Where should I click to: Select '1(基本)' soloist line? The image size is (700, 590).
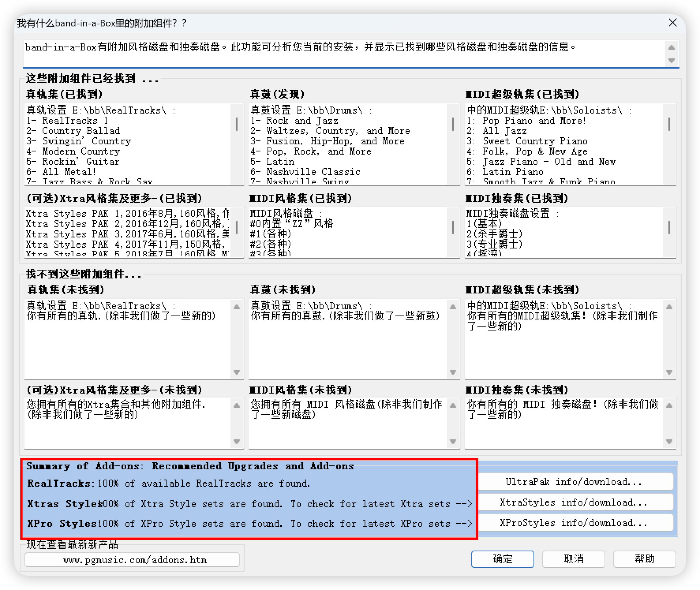point(484,224)
